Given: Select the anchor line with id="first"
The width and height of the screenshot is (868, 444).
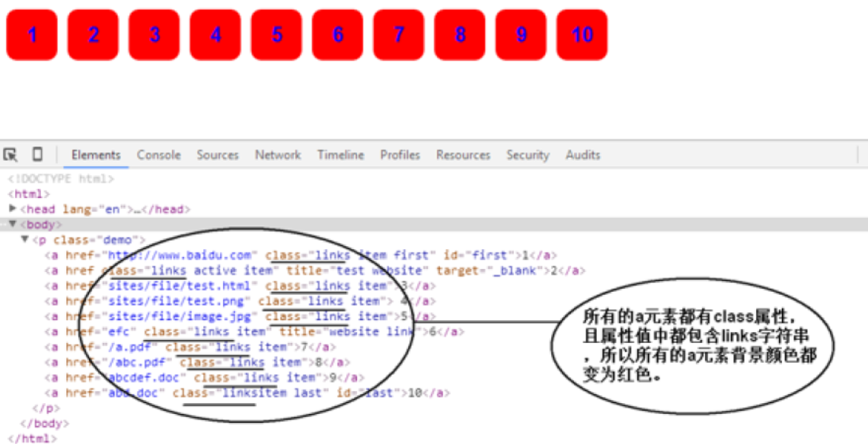Looking at the screenshot, I should click(300, 256).
